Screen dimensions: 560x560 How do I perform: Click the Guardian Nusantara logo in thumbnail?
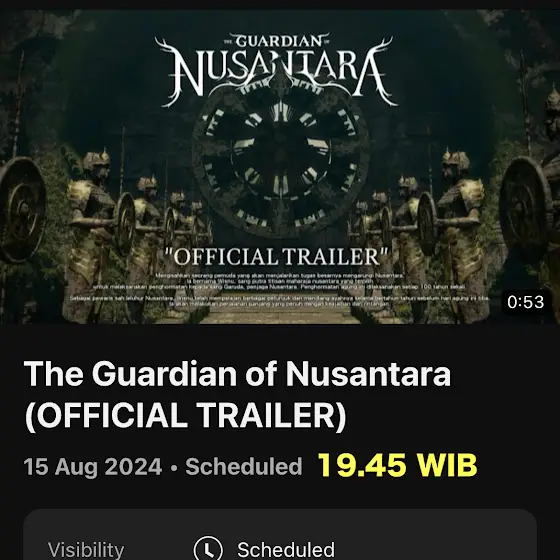click(276, 70)
